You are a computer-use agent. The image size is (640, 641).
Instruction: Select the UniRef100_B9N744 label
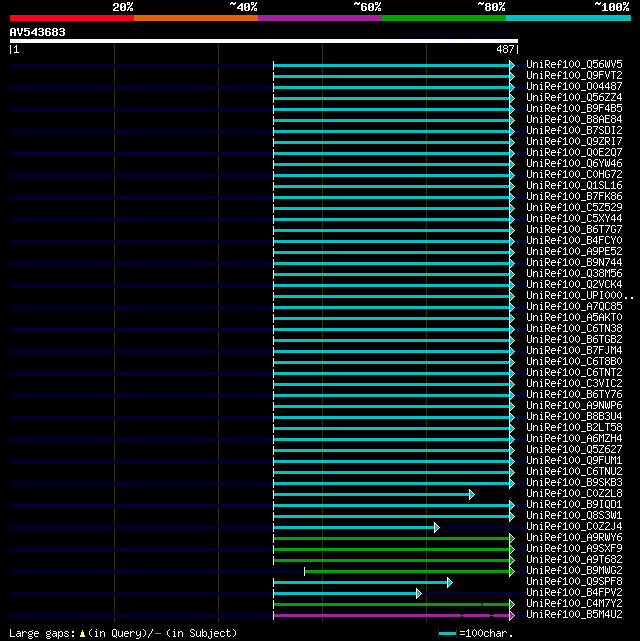(x=574, y=262)
